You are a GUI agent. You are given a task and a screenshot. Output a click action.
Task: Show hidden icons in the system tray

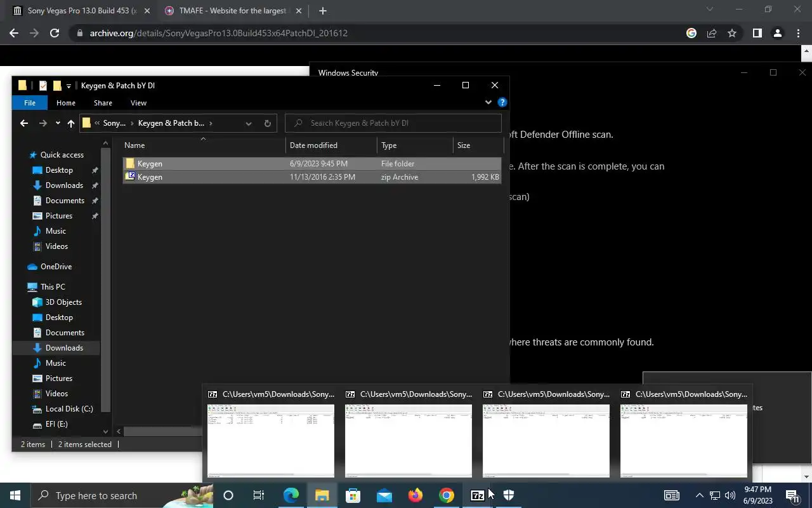pyautogui.click(x=699, y=495)
